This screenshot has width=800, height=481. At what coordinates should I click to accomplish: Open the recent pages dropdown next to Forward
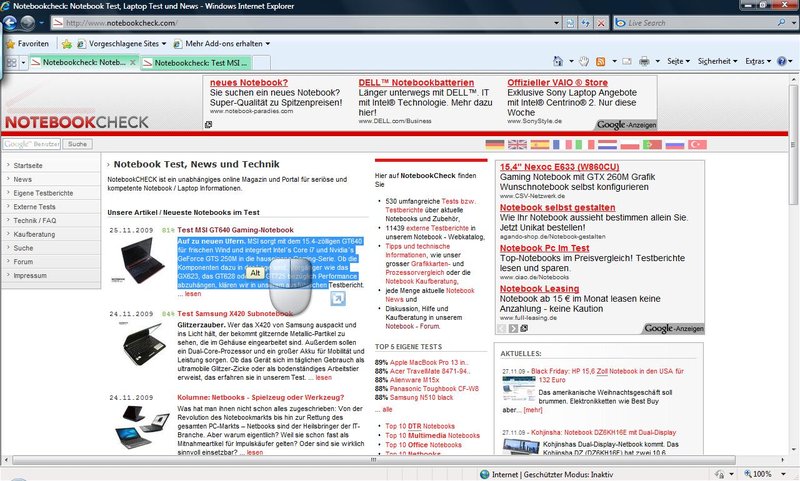click(x=42, y=23)
